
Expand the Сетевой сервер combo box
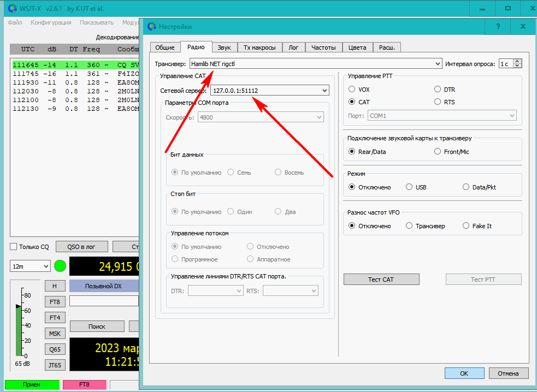pyautogui.click(x=325, y=90)
